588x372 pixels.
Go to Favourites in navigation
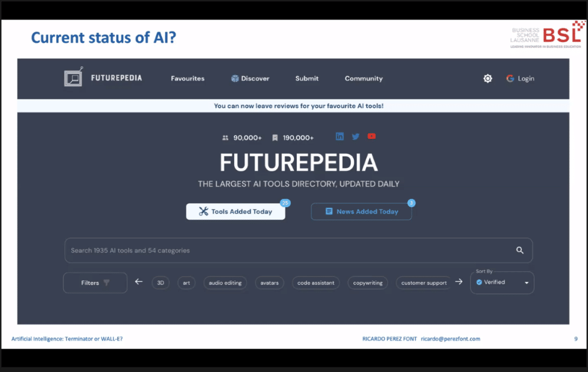(x=188, y=79)
